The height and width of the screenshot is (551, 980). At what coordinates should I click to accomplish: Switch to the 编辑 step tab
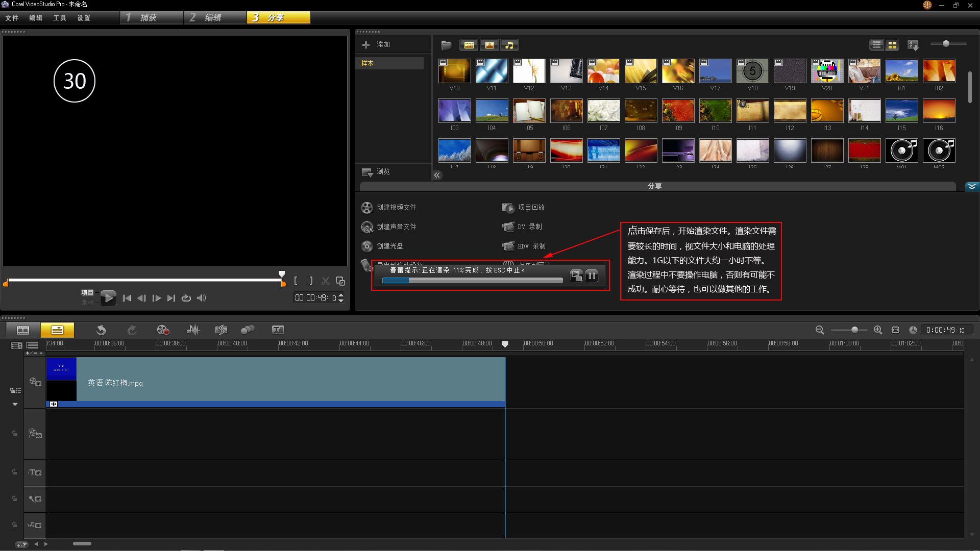(213, 18)
